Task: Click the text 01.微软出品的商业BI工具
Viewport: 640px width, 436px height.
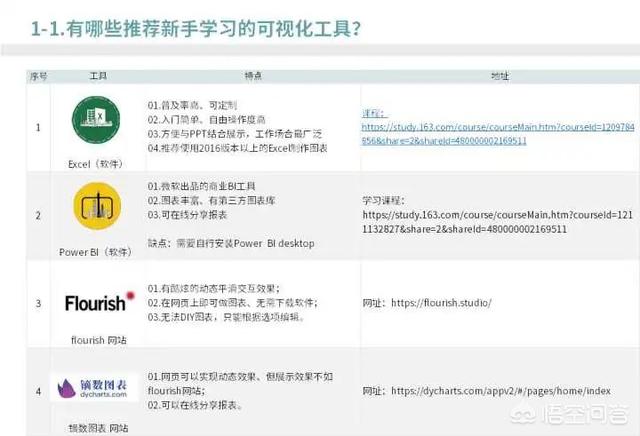Action: click(201, 186)
